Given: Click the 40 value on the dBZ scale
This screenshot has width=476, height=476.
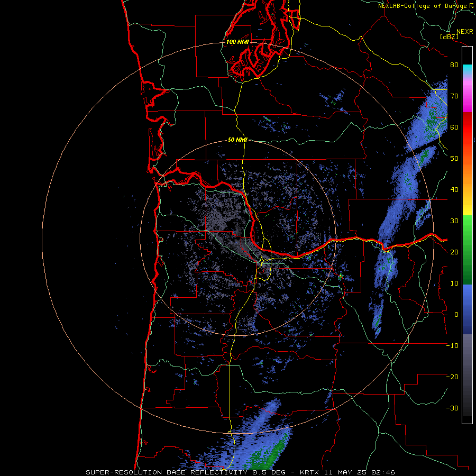Looking at the screenshot, I should 454,190.
